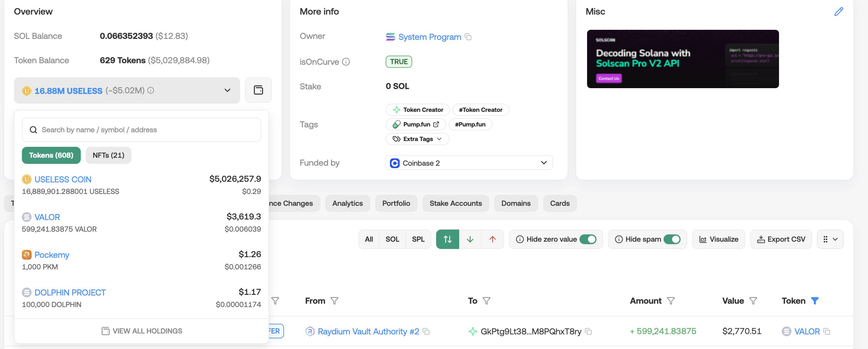Switch to the NFTs (21) tab

(x=108, y=155)
